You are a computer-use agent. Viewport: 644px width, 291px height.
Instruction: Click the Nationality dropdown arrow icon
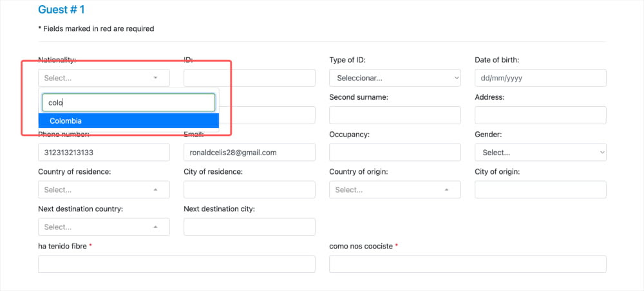(155, 77)
